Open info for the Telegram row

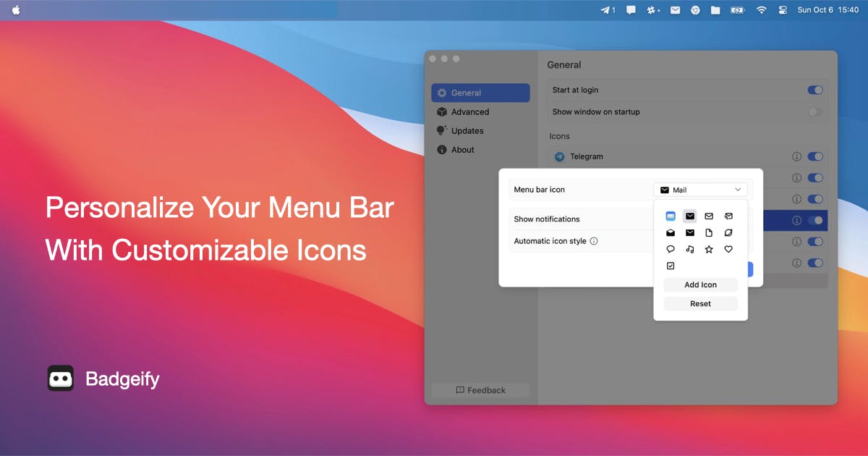(796, 156)
